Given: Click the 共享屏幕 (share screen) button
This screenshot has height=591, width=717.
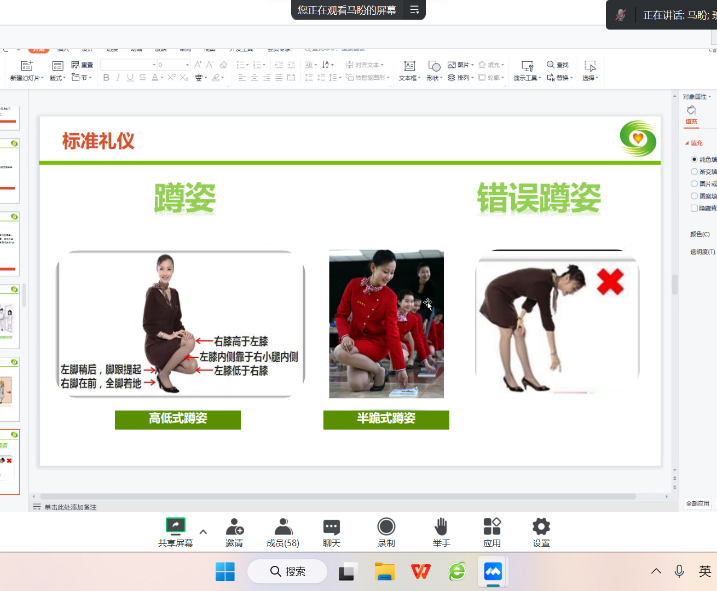Looking at the screenshot, I should tap(175, 527).
